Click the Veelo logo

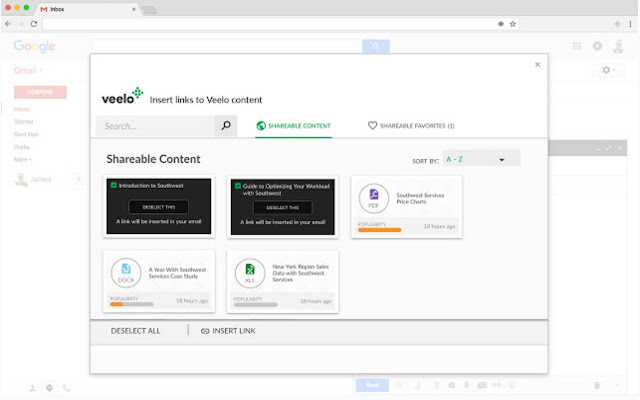122,96
